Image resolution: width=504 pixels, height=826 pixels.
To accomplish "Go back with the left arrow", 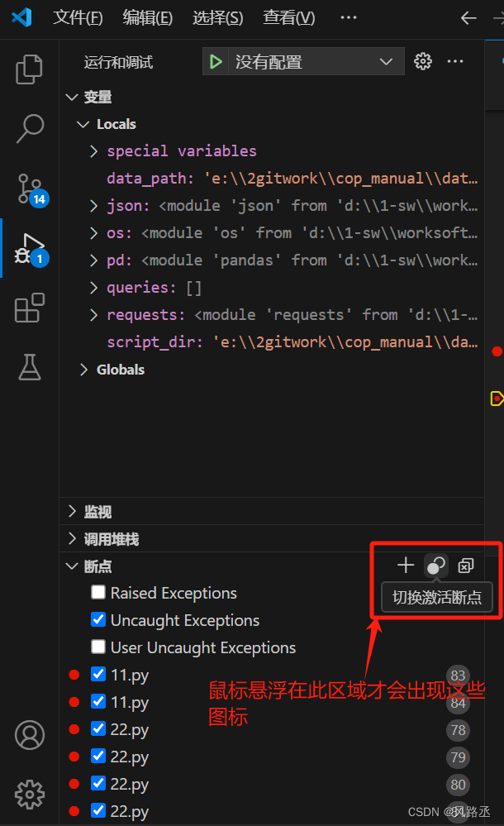I will [468, 18].
